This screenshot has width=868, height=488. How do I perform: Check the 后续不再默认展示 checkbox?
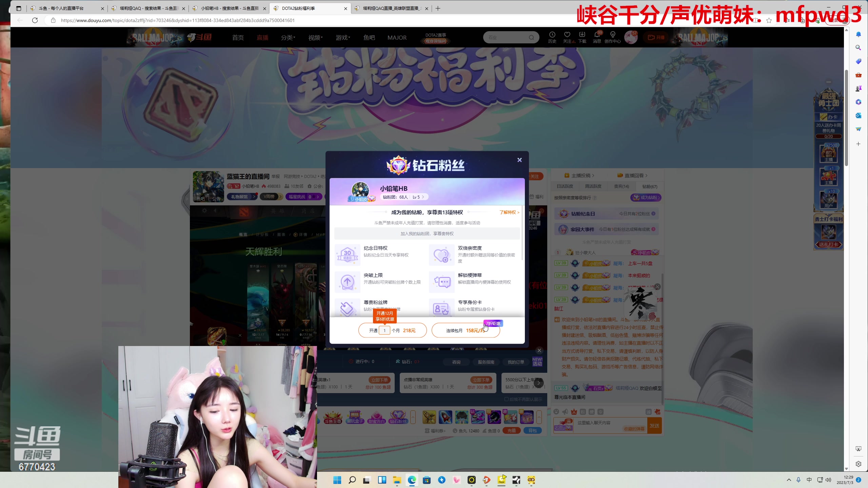[507, 400]
